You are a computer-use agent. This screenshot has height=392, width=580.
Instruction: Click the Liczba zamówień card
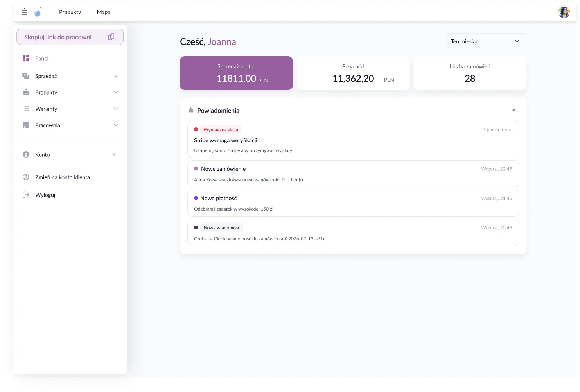tap(470, 73)
